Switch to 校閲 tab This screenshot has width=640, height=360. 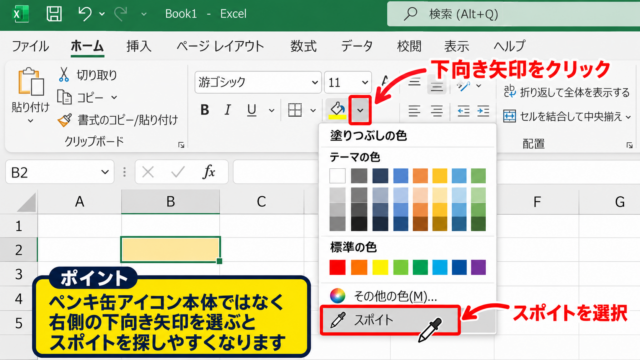click(409, 46)
